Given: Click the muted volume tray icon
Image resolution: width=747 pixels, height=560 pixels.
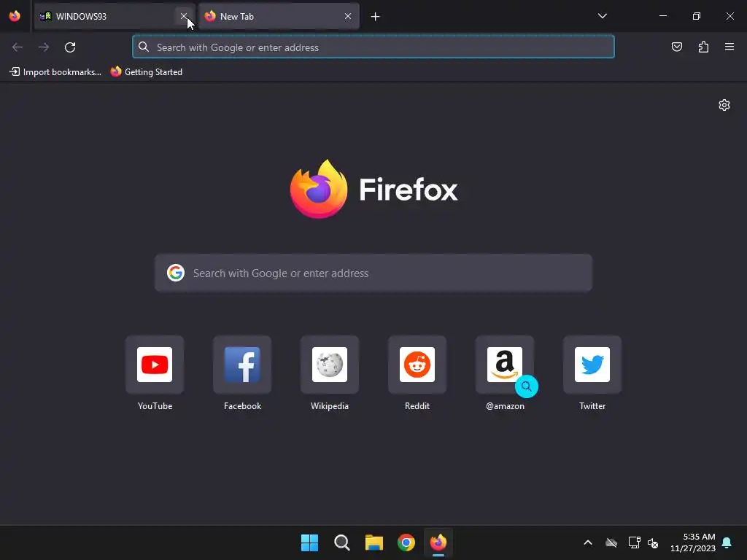Looking at the screenshot, I should (x=653, y=542).
